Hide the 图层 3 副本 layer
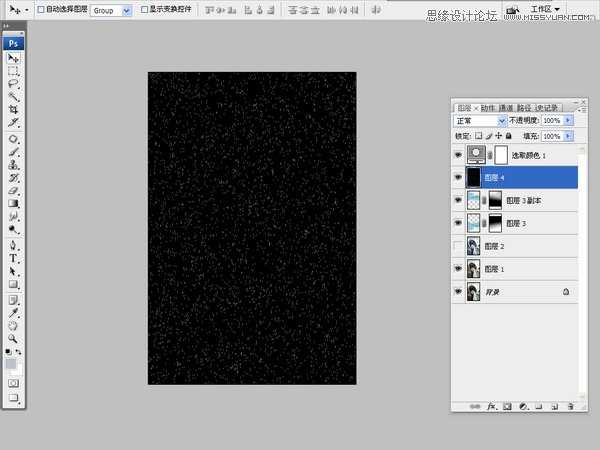The width and height of the screenshot is (600, 450). pyautogui.click(x=459, y=200)
